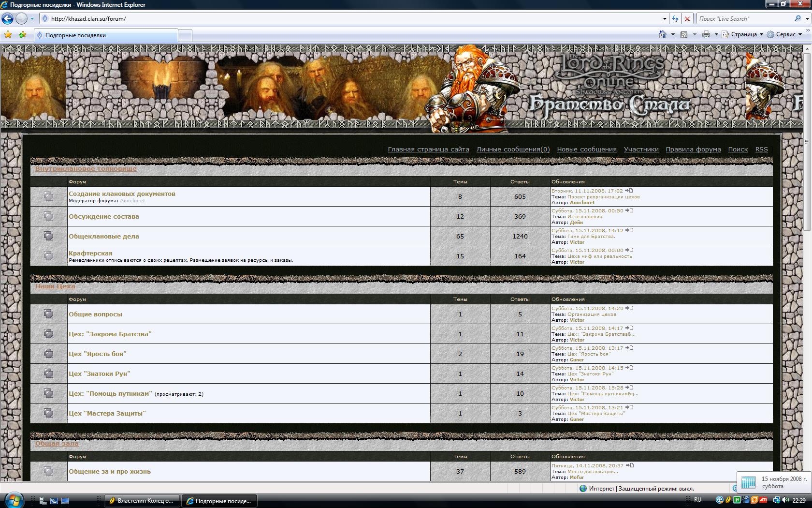
Task: Open the Favorites Center star icon
Action: click(8, 35)
